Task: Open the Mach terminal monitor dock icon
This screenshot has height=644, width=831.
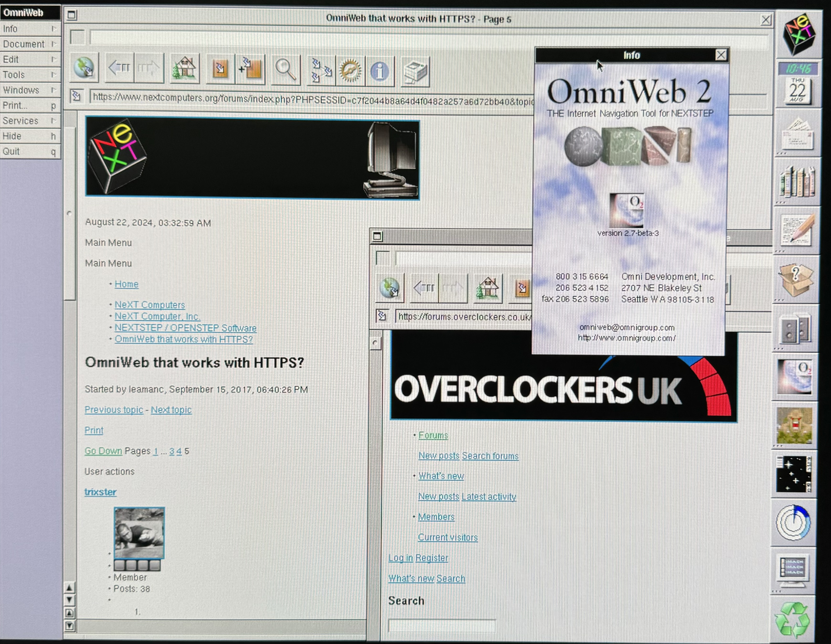Action: [x=793, y=571]
